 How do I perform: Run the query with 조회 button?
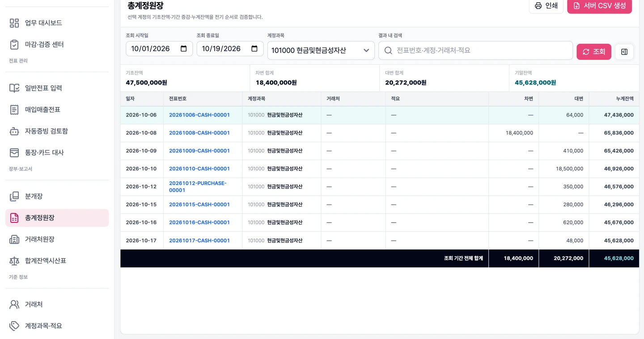[x=594, y=52]
